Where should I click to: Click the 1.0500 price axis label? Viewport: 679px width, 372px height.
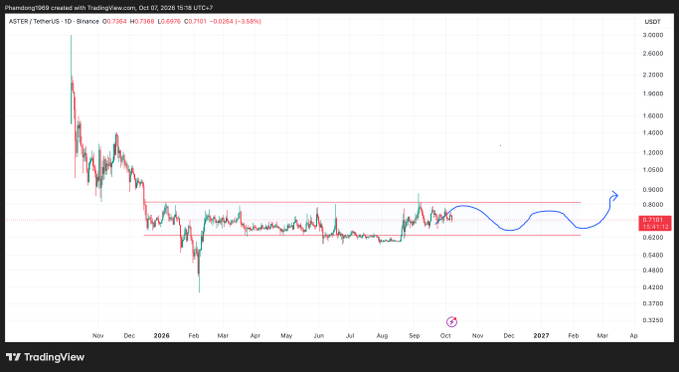coord(653,170)
